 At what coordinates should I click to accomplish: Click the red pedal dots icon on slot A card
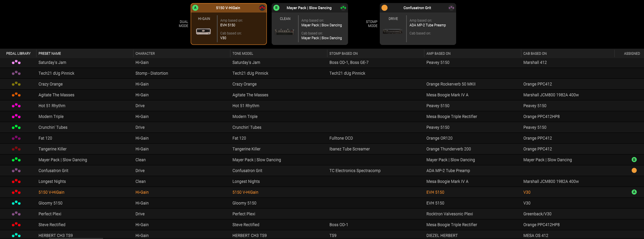point(262,8)
